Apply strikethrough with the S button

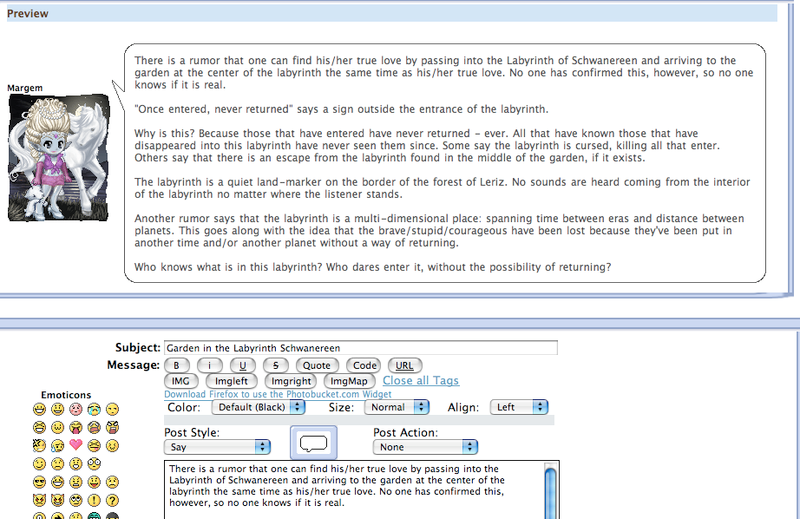point(276,365)
